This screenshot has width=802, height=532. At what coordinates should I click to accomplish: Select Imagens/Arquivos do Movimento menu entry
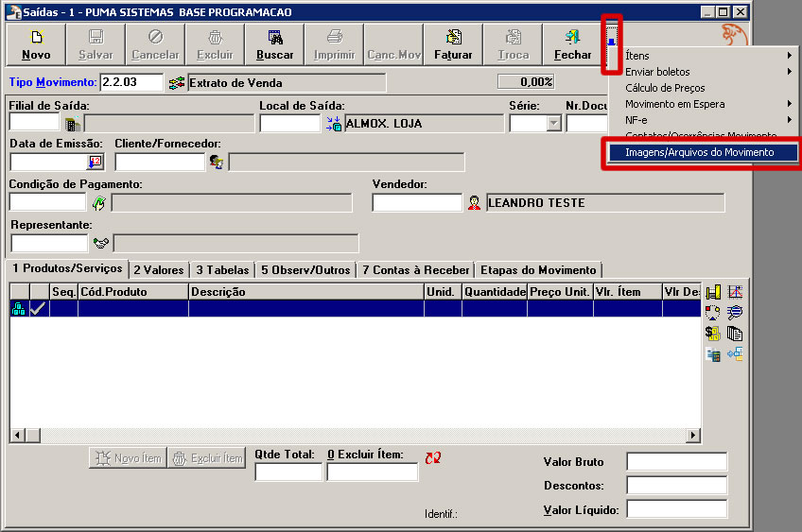tap(699, 152)
